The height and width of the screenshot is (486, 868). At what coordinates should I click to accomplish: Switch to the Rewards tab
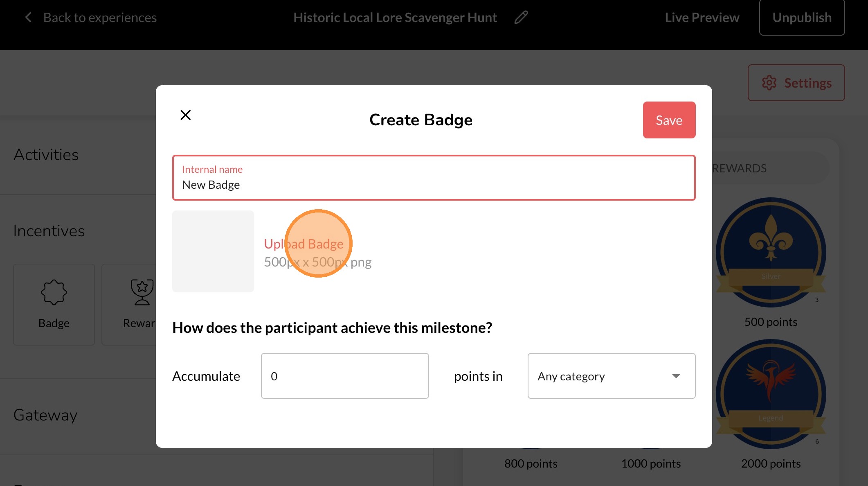point(739,168)
